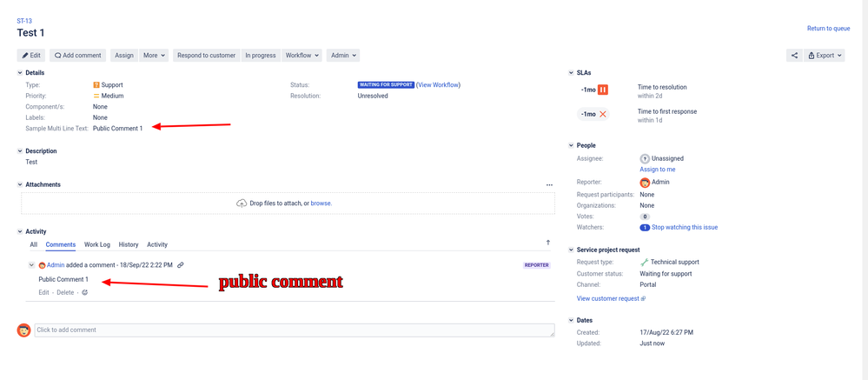Click the Support issue type icon
The width and height of the screenshot is (868, 380).
(96, 85)
